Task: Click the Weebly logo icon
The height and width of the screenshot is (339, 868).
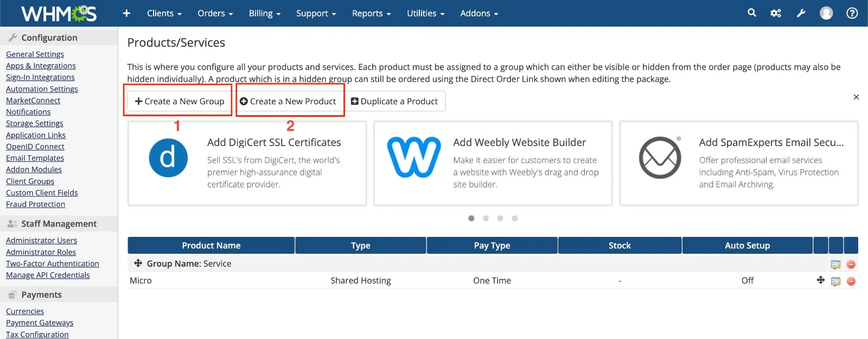Action: (x=414, y=157)
